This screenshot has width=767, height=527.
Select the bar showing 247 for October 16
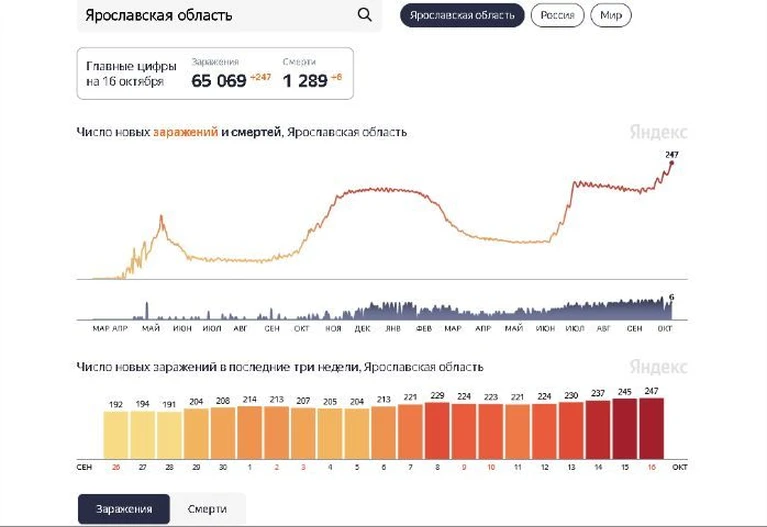point(651,429)
